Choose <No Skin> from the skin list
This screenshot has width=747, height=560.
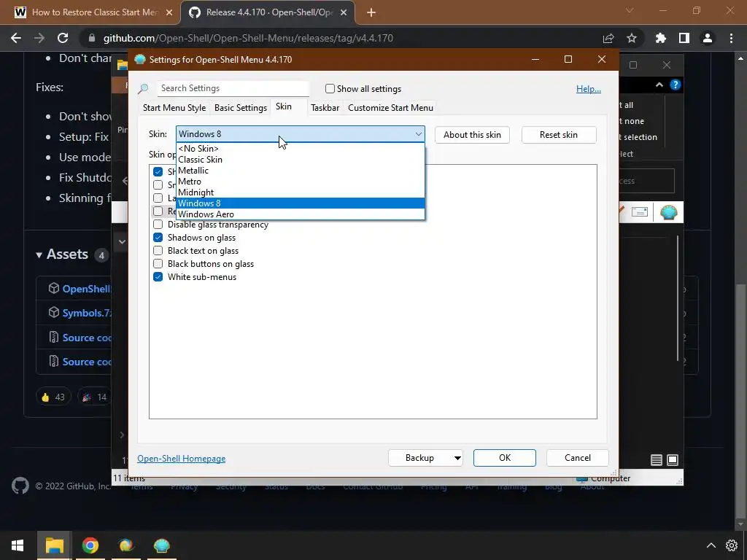[300, 149]
